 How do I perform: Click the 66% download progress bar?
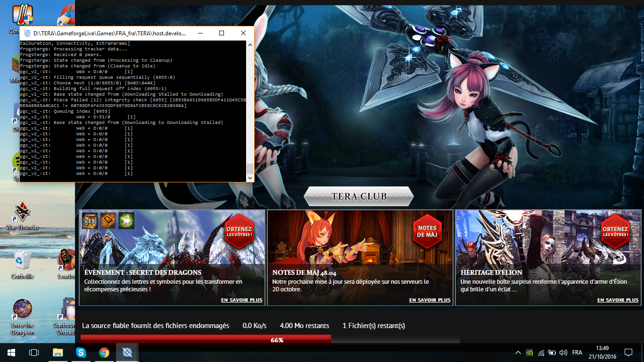(270, 339)
